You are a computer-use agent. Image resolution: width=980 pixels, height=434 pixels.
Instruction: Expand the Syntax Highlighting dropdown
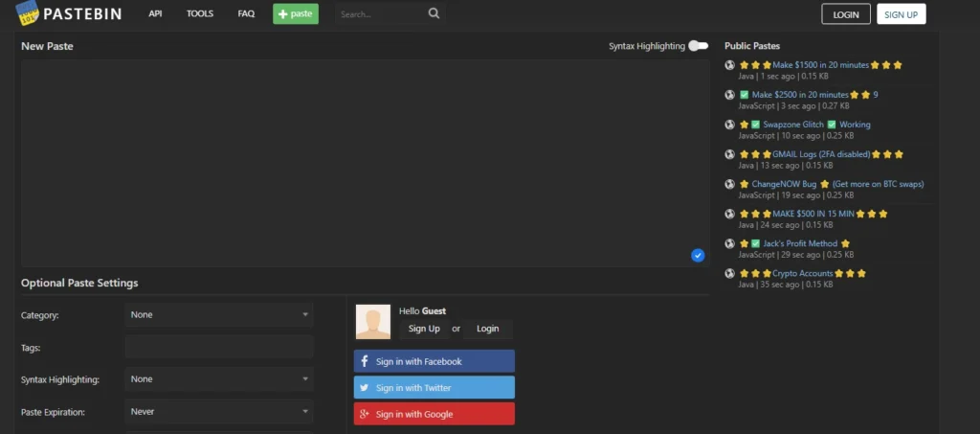click(218, 379)
